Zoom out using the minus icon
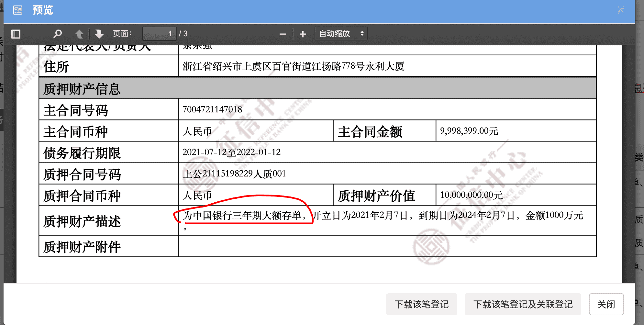The image size is (644, 325). (283, 34)
